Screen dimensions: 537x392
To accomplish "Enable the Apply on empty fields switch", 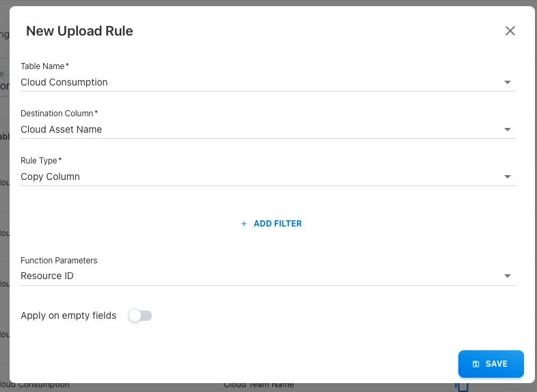I will pyautogui.click(x=140, y=315).
